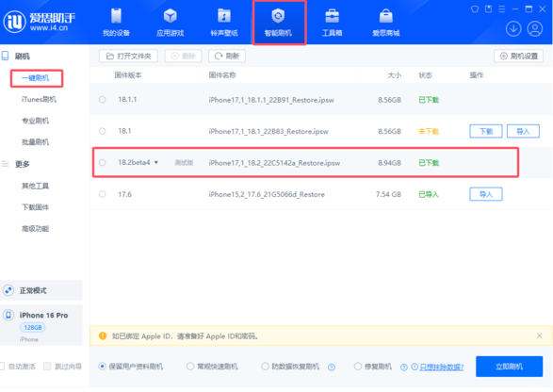Select 修复刷机 repair flash option
Image resolution: width=553 pixels, height=392 pixels.
(373, 367)
